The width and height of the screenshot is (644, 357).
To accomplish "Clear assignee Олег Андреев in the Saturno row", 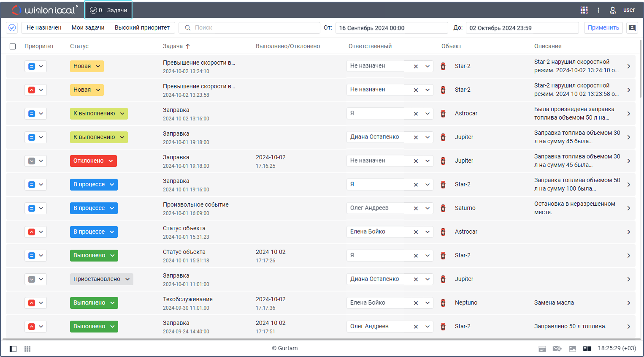I will tap(416, 208).
